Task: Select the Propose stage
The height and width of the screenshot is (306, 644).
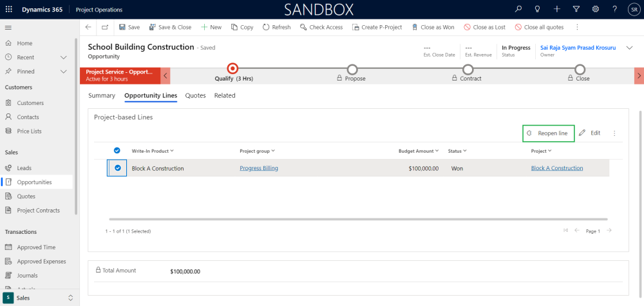Action: pyautogui.click(x=352, y=70)
